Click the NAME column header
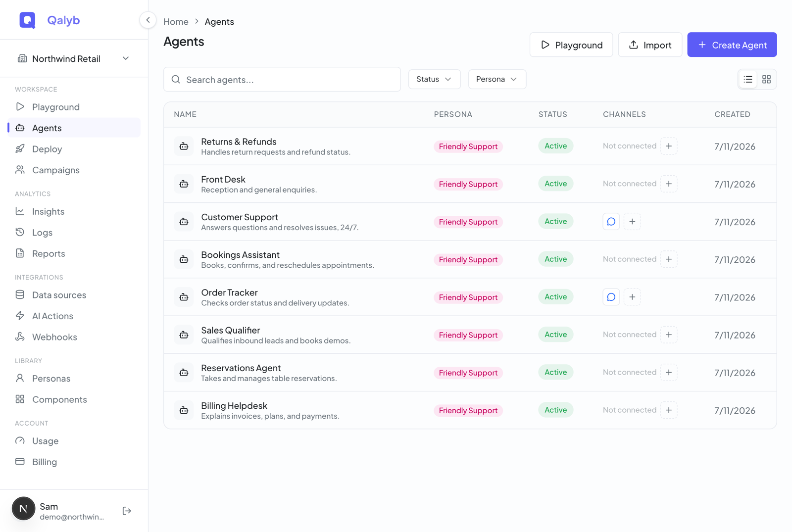 pos(185,114)
